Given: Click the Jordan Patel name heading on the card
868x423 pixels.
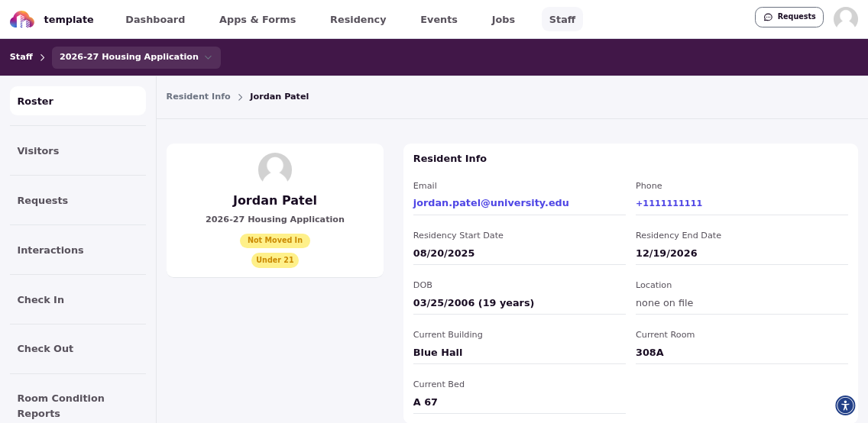Looking at the screenshot, I should [275, 200].
